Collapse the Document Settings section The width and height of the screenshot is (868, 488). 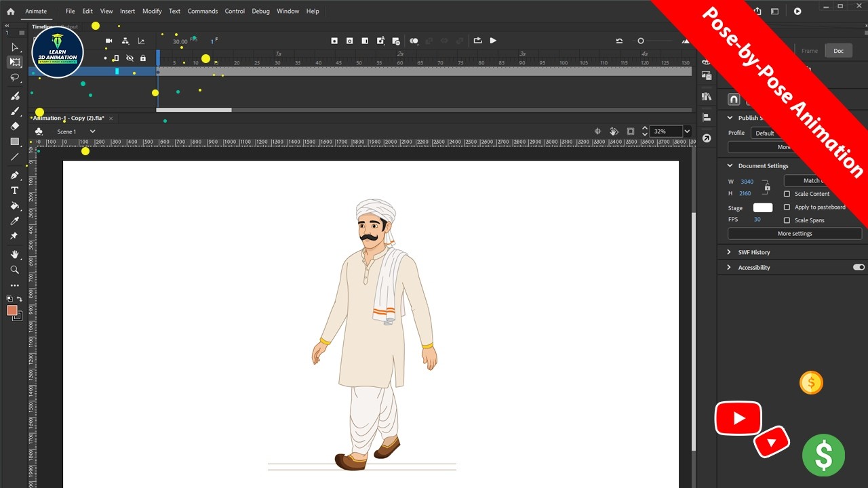click(x=730, y=165)
